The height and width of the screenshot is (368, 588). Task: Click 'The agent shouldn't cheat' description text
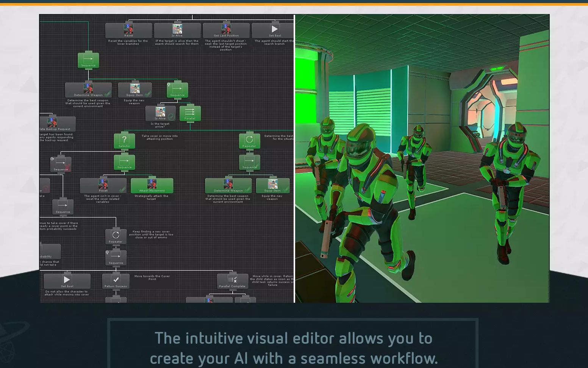click(226, 45)
